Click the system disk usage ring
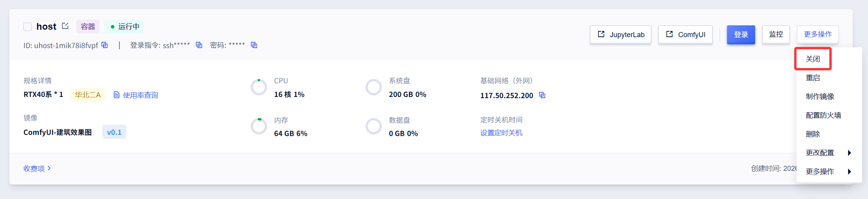This screenshot has height=199, width=868. point(374,87)
